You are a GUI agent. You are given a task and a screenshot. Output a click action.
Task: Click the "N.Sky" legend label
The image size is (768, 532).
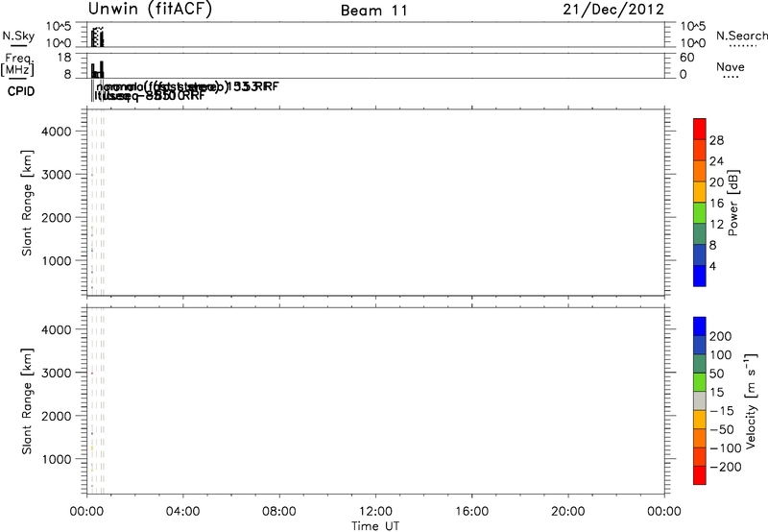tap(18, 36)
